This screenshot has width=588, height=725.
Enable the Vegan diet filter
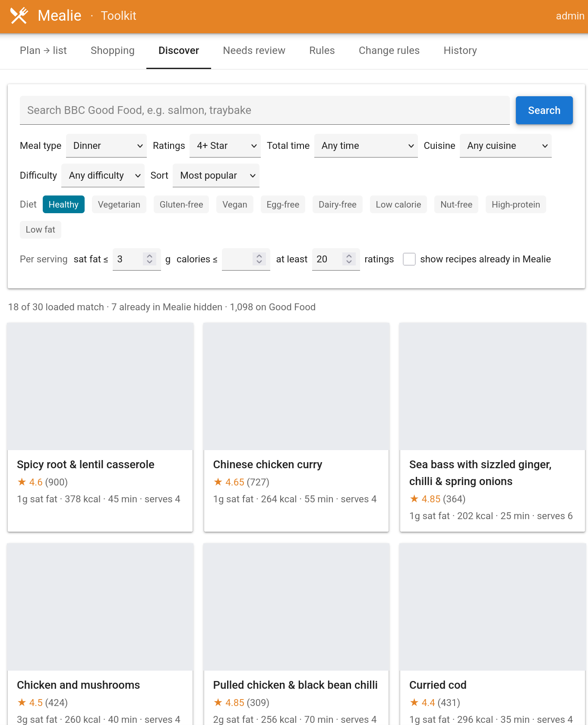click(x=235, y=205)
